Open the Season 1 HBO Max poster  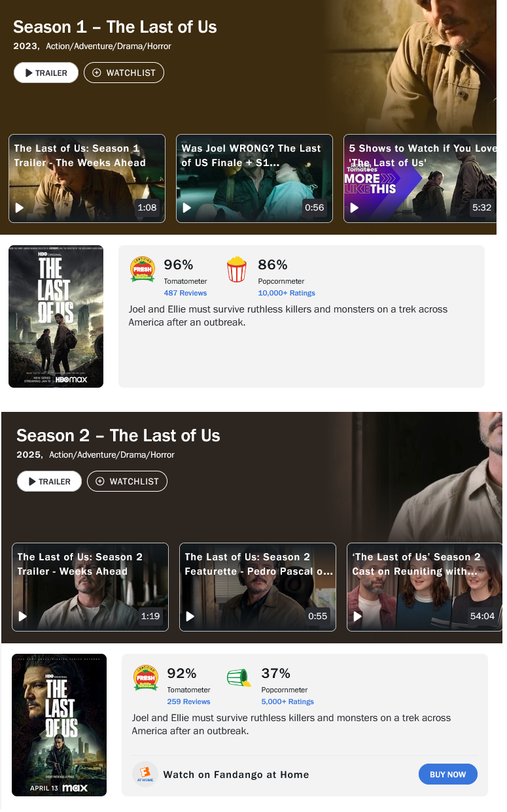[56, 316]
